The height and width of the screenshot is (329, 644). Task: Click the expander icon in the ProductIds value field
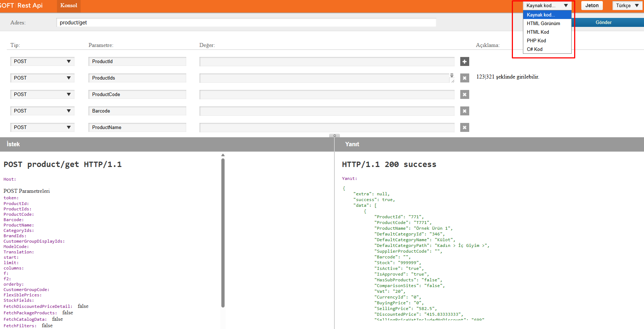point(452,76)
